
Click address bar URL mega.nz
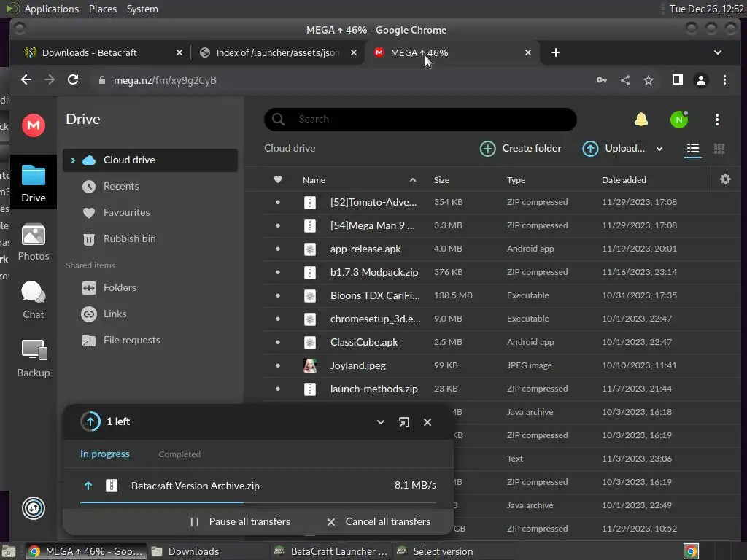click(165, 80)
